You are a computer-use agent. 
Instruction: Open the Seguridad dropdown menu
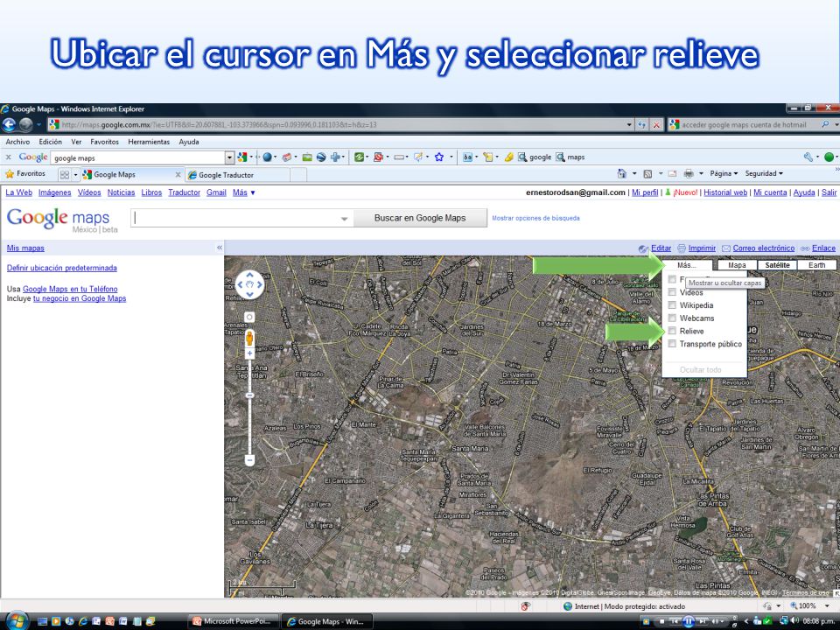coord(764,173)
